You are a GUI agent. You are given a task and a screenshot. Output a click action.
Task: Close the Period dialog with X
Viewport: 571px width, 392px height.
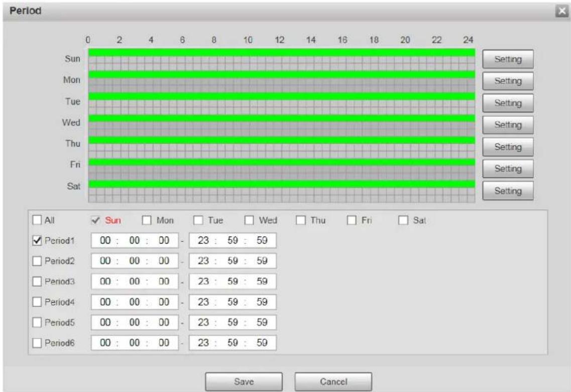(562, 11)
